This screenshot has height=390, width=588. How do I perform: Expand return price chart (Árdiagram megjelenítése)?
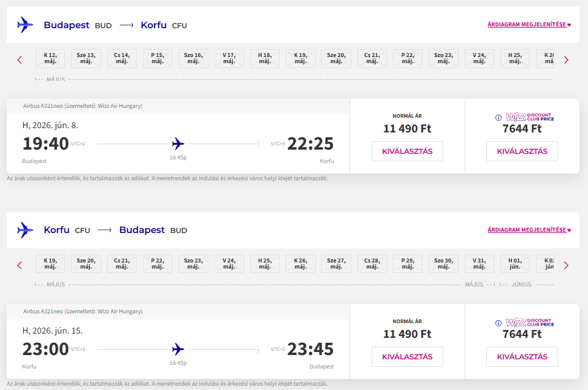[x=529, y=230]
